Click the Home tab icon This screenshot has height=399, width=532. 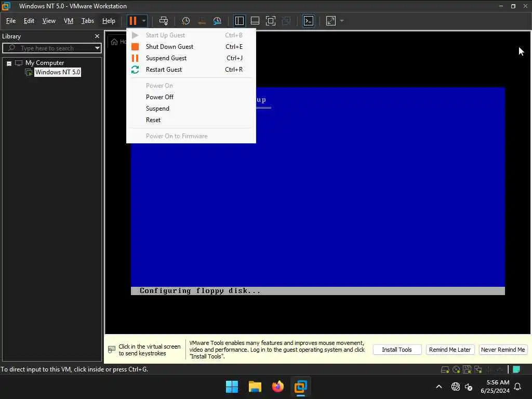click(x=114, y=42)
